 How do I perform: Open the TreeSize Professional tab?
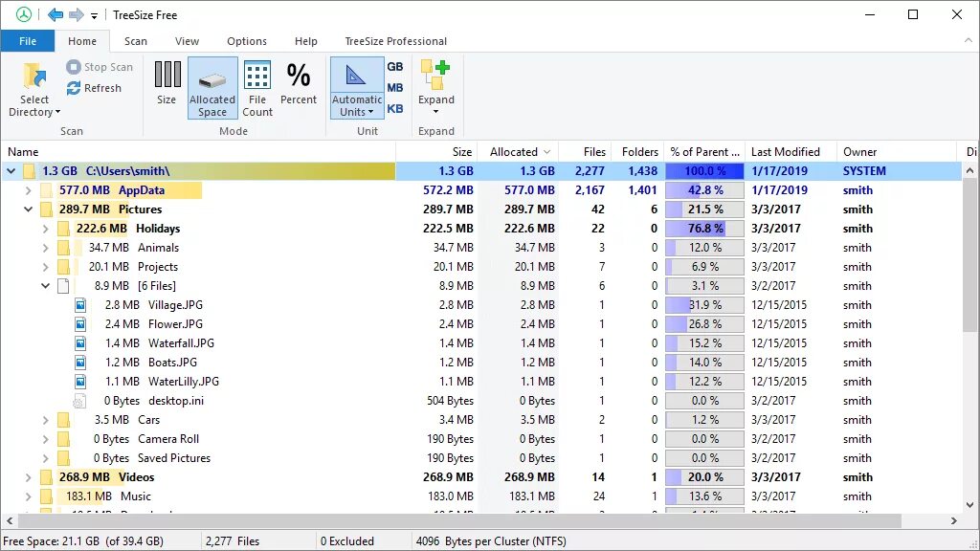point(395,41)
